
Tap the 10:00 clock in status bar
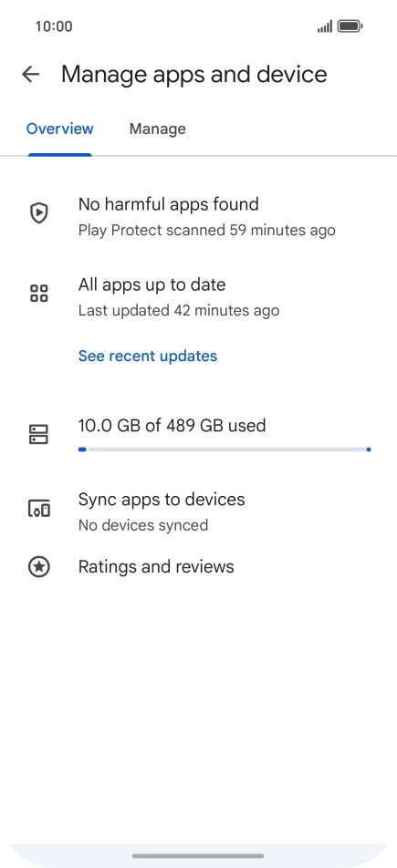point(54,26)
